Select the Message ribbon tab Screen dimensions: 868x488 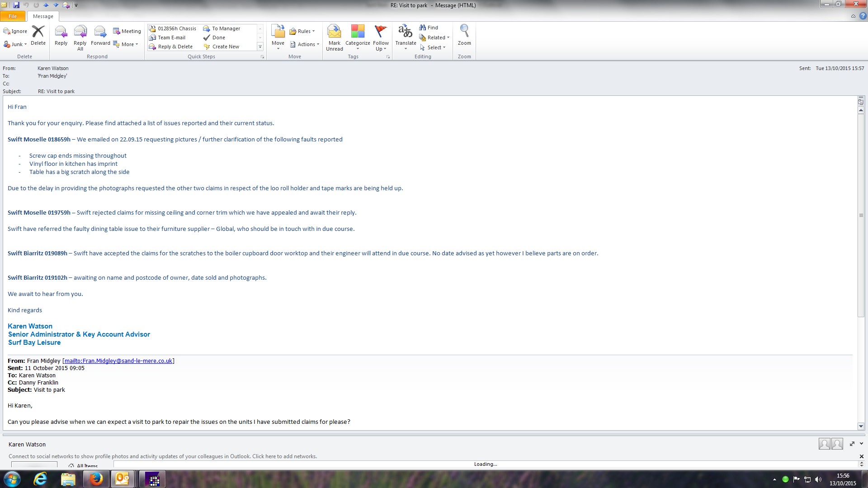coord(43,16)
